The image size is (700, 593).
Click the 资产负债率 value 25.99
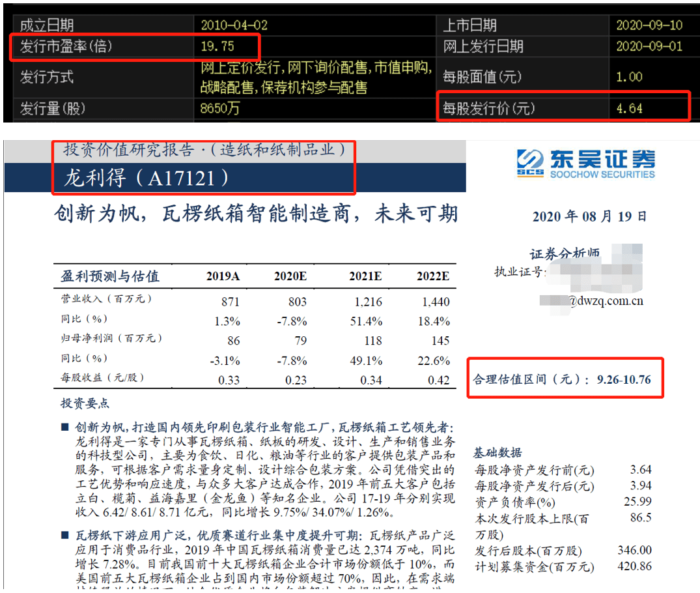click(637, 501)
